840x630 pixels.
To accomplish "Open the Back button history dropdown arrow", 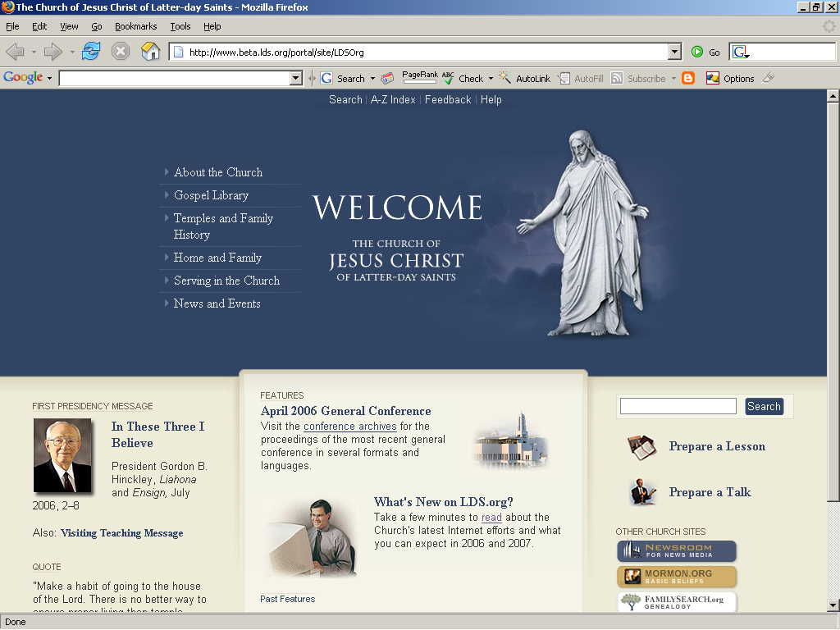I will click(x=34, y=52).
